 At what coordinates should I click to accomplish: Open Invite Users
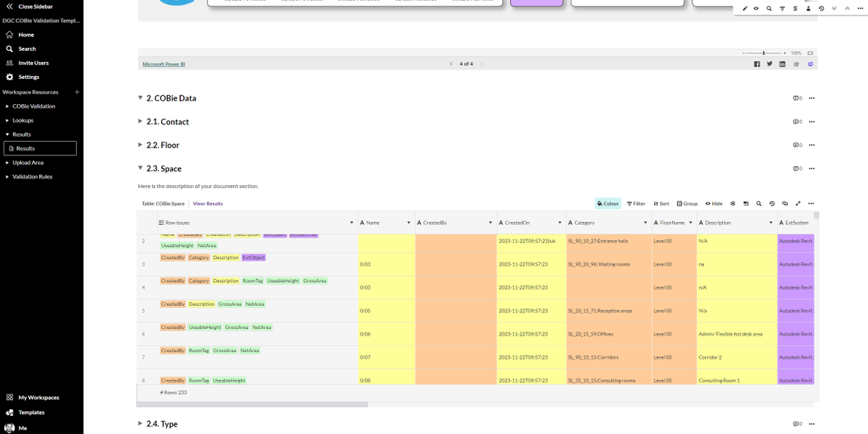pyautogui.click(x=27, y=63)
